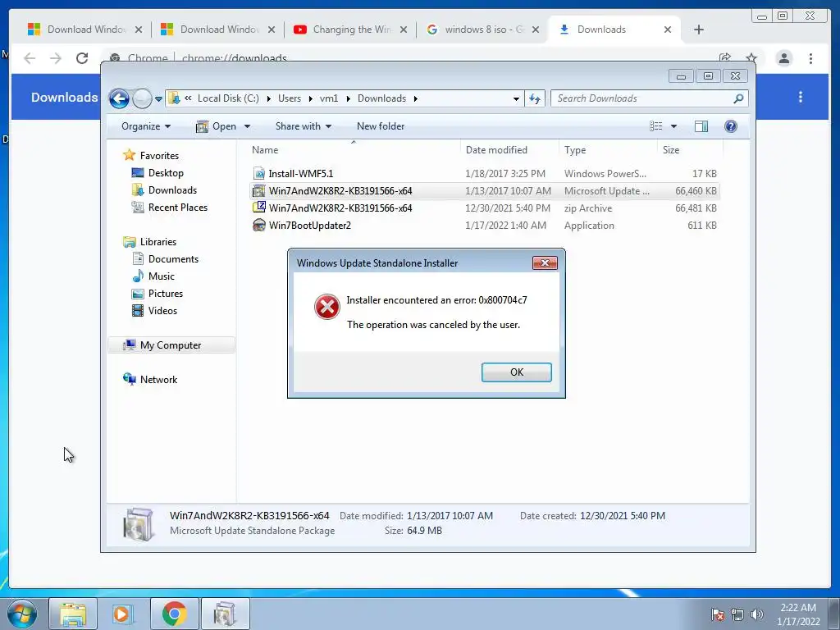Open the more view options arrow
Image resolution: width=840 pixels, height=630 pixels.
tap(674, 126)
